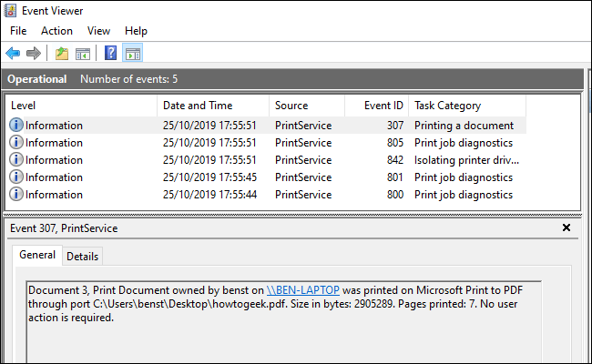Toggle the Show/Hide Console Tree icon
592x364 pixels.
click(x=82, y=54)
